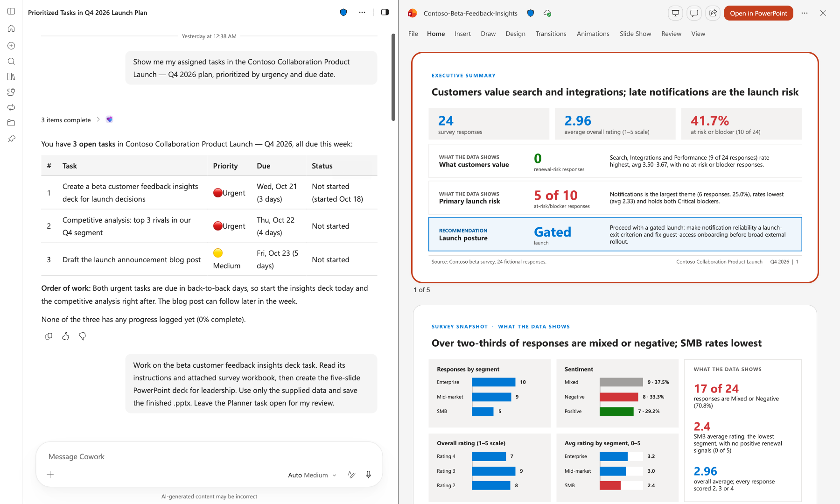This screenshot has height=504, width=840.
Task: Open the Slide Show ribbon tab
Action: (635, 34)
